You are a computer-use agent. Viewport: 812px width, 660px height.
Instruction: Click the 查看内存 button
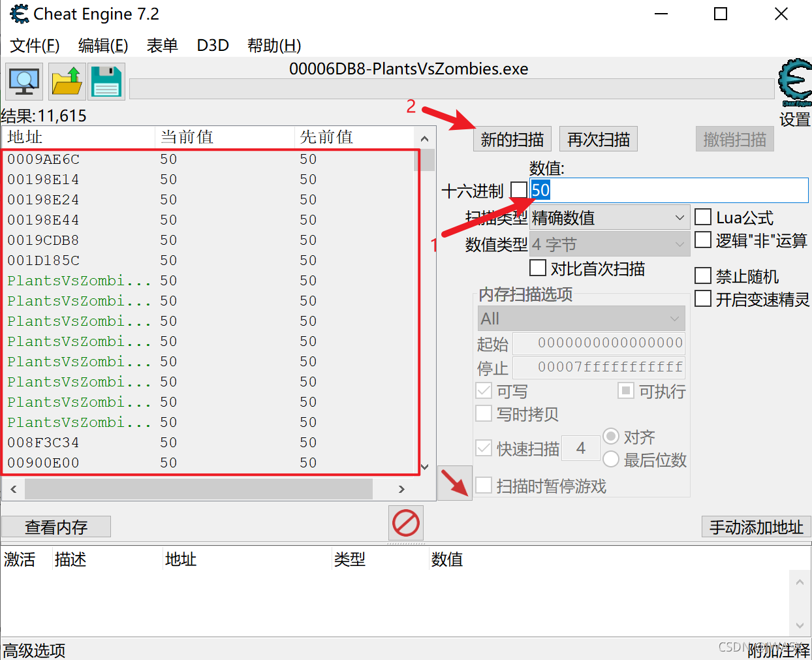[56, 527]
